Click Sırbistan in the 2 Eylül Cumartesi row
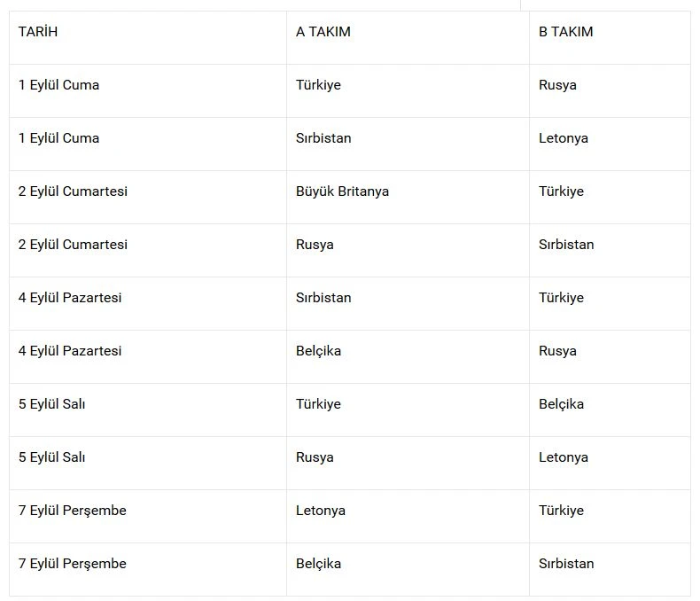Screen dimensions: 700x601 pos(566,245)
